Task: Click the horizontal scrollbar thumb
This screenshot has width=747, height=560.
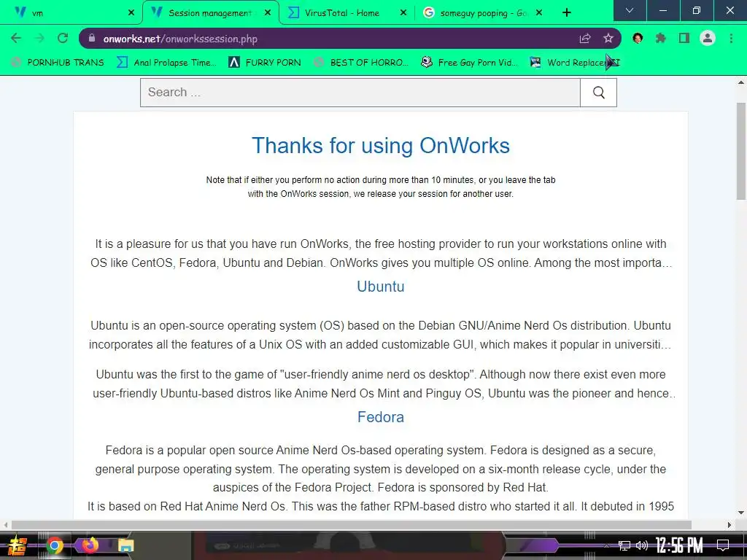Action: tap(352, 525)
